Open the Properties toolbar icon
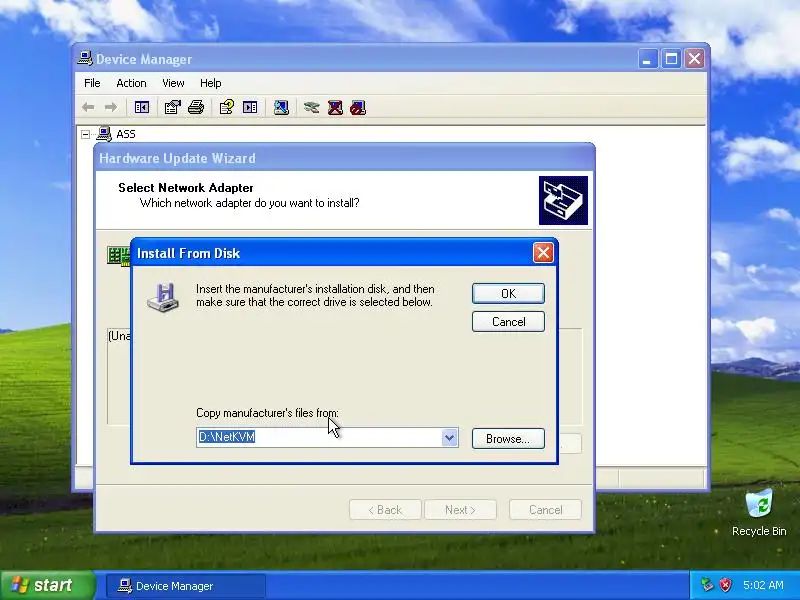The image size is (800, 600). point(172,107)
